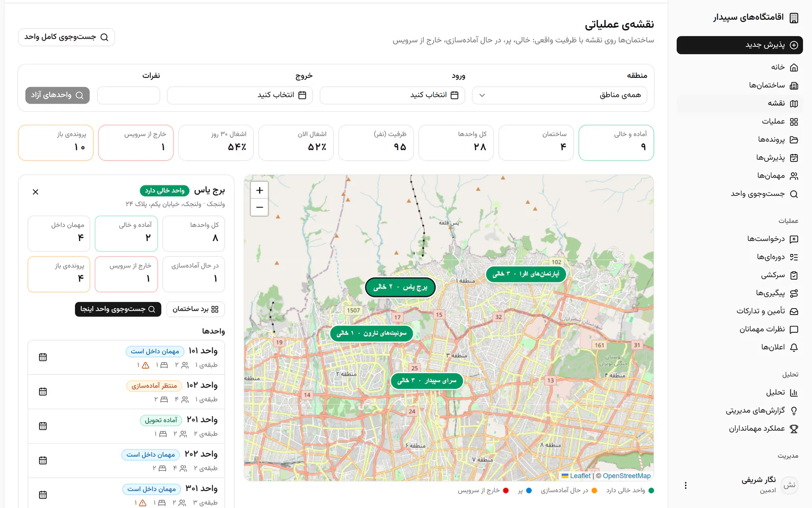
Task: Click the calendar icon for واحد ۲۰۱
Action: coord(43,426)
